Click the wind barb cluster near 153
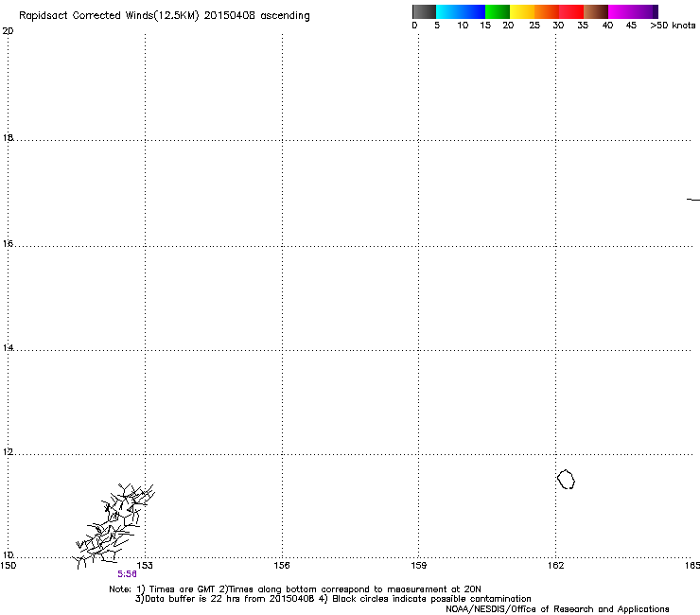Viewport: 700px width, 615px height. click(113, 525)
